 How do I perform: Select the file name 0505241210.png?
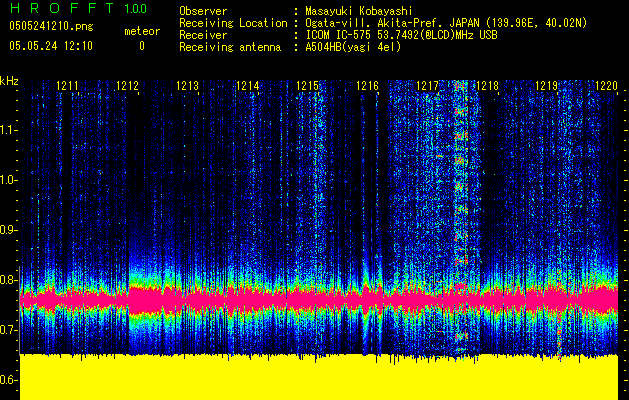51,26
